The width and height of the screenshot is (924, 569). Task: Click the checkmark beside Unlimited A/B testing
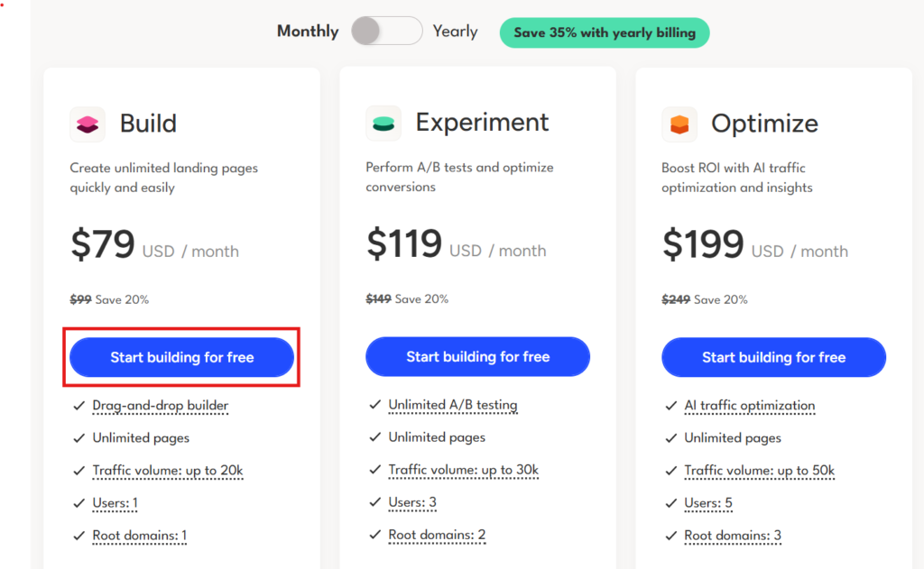(374, 406)
